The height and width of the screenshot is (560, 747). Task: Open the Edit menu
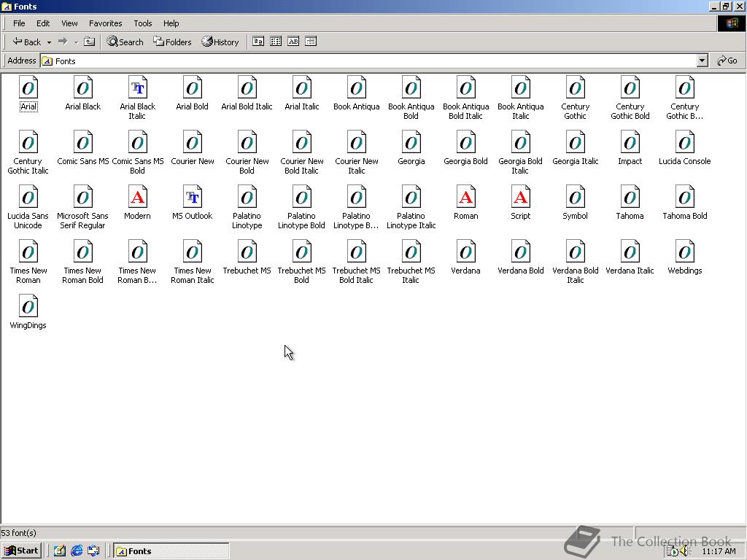pos(43,23)
